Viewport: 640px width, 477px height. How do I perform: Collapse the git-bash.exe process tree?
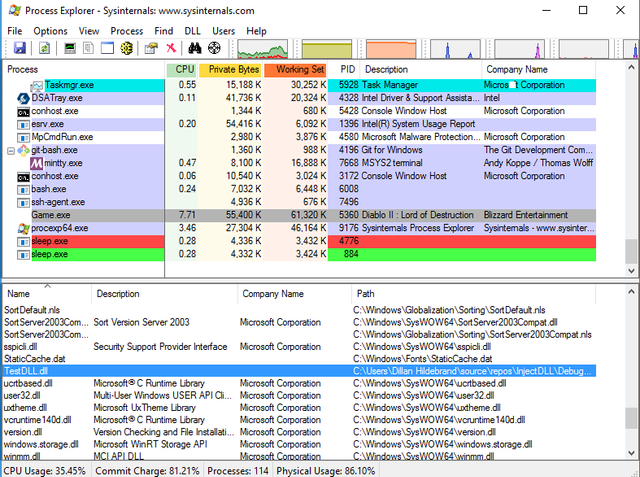coord(10,150)
